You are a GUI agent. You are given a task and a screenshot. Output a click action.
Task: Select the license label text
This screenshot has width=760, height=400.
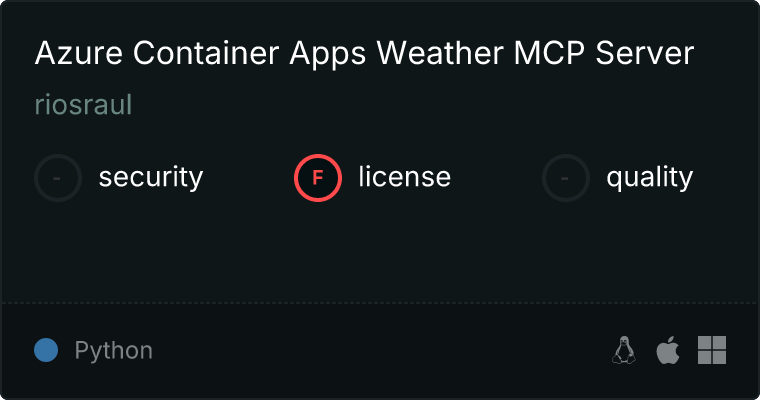pyautogui.click(x=405, y=176)
